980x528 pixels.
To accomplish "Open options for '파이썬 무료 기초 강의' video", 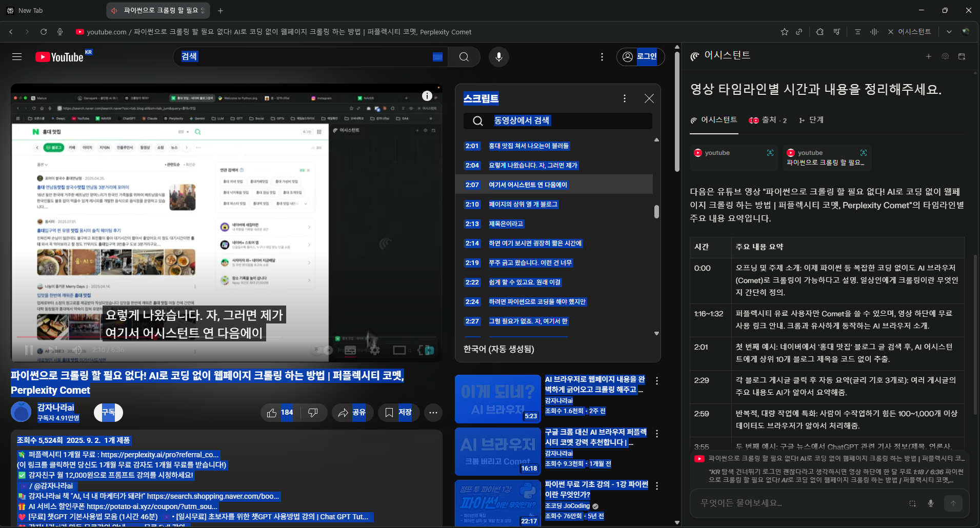I will pos(657,486).
